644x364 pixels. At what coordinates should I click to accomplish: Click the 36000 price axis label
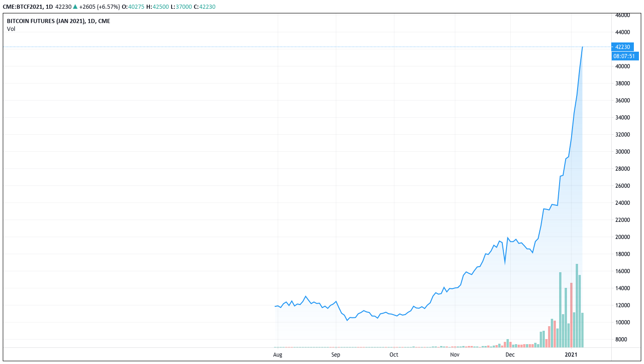[x=623, y=101]
